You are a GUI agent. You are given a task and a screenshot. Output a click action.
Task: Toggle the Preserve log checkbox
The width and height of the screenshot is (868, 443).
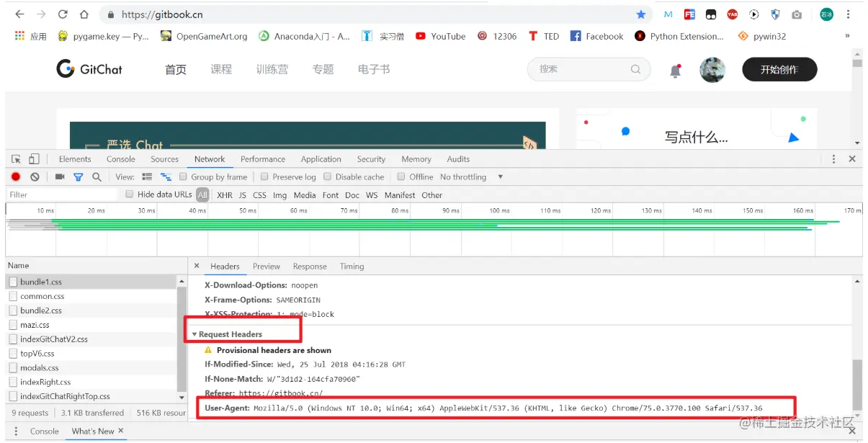[264, 176]
